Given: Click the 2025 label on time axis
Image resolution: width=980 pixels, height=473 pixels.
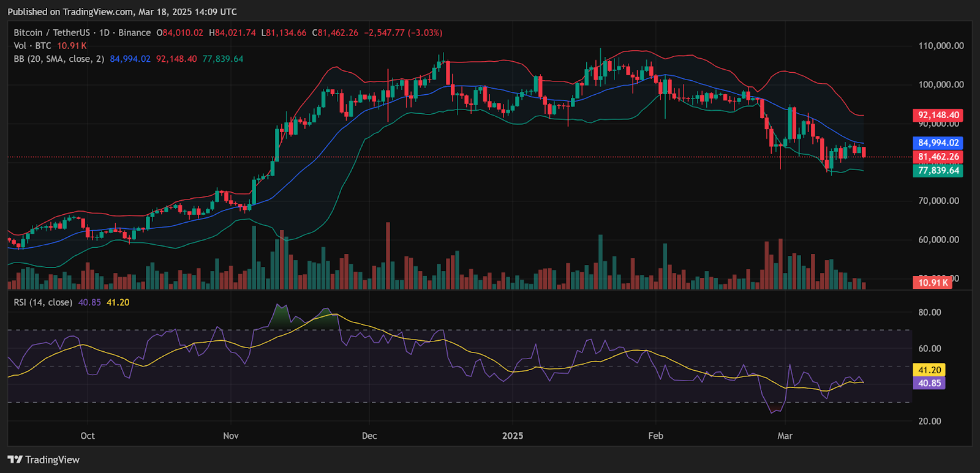Looking at the screenshot, I should [x=513, y=436].
